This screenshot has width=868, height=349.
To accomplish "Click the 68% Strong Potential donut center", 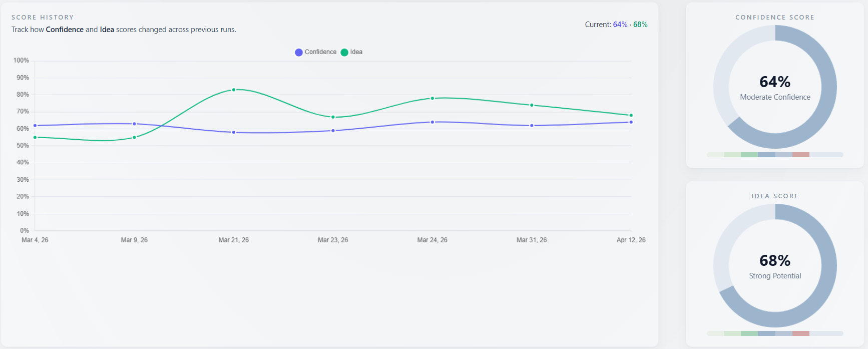I will point(775,266).
